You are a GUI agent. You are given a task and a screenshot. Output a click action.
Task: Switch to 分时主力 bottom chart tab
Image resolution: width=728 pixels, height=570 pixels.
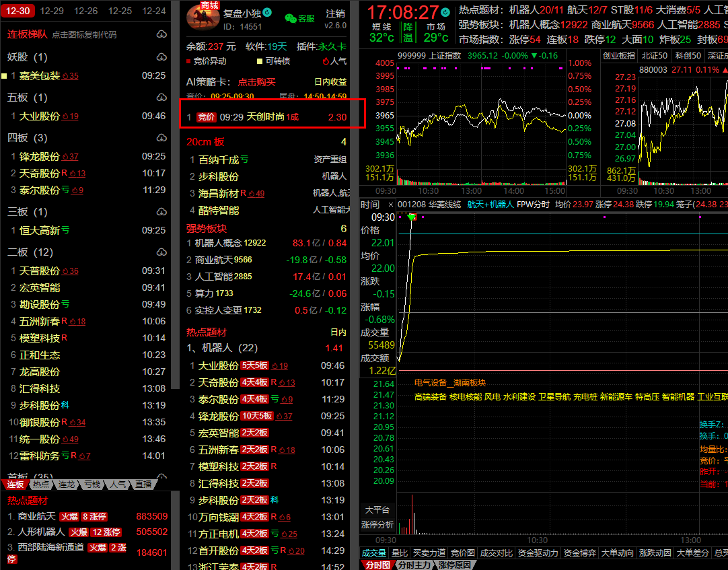[414, 565]
